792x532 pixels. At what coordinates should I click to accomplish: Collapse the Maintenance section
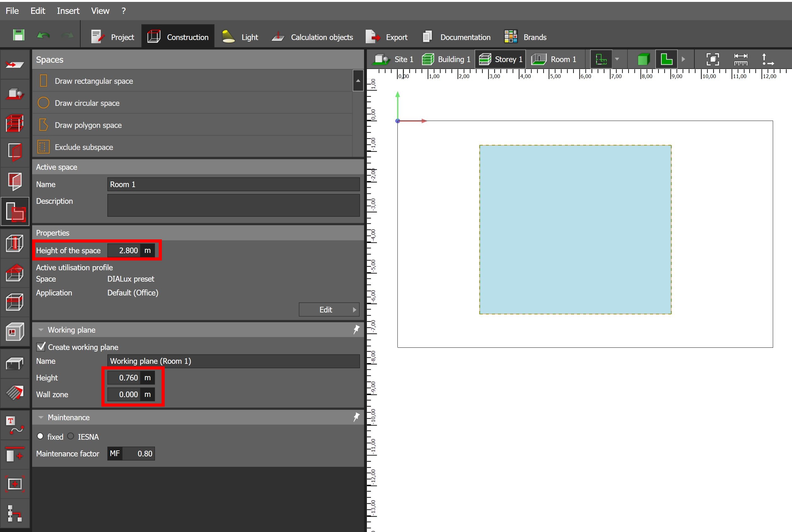click(x=41, y=417)
